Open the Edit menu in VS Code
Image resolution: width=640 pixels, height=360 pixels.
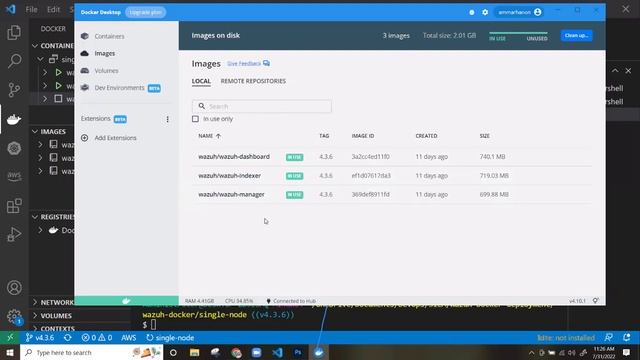coord(53,9)
